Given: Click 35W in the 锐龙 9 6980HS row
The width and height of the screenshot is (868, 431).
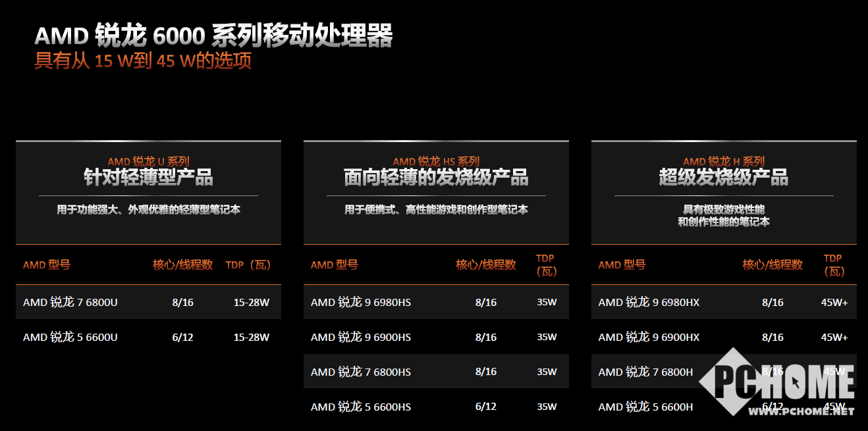Looking at the screenshot, I should (x=547, y=303).
